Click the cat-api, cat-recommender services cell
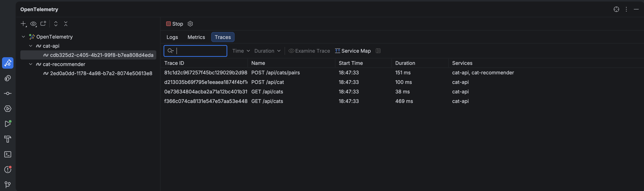The image size is (644, 191). tap(483, 73)
